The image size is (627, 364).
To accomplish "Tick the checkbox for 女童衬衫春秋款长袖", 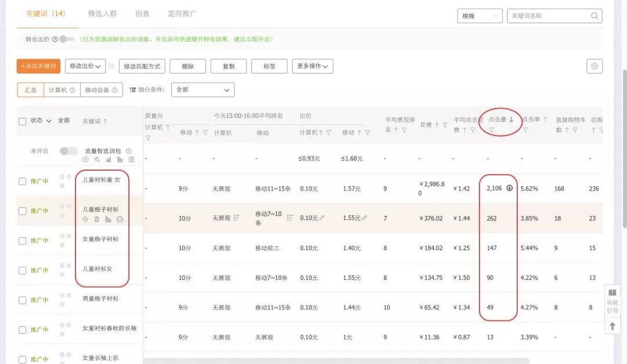I will click(x=23, y=330).
